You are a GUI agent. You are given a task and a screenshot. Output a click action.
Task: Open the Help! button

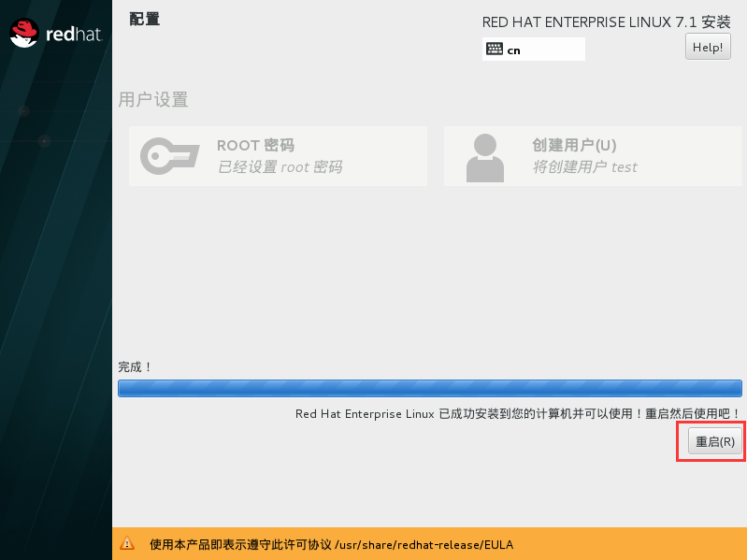pos(708,47)
